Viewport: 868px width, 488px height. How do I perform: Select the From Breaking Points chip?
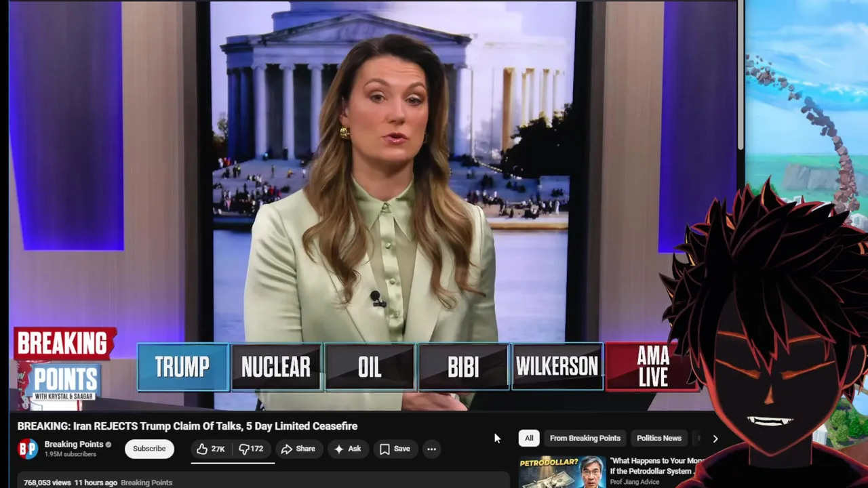click(x=585, y=439)
